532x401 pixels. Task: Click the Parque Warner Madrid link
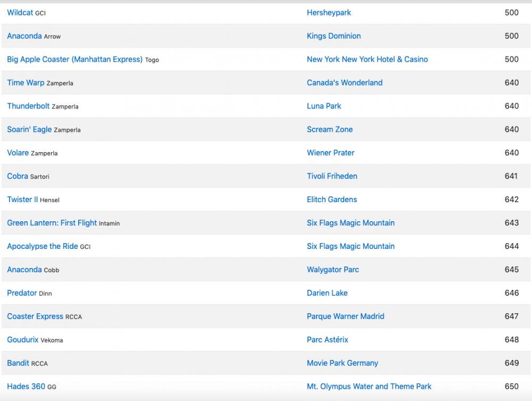click(x=345, y=317)
